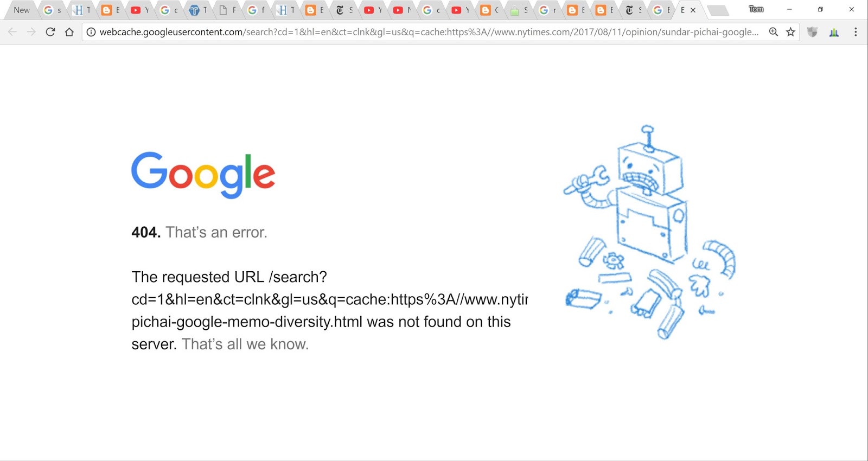Click the back navigation arrow
The height and width of the screenshot is (461, 868).
coord(12,31)
